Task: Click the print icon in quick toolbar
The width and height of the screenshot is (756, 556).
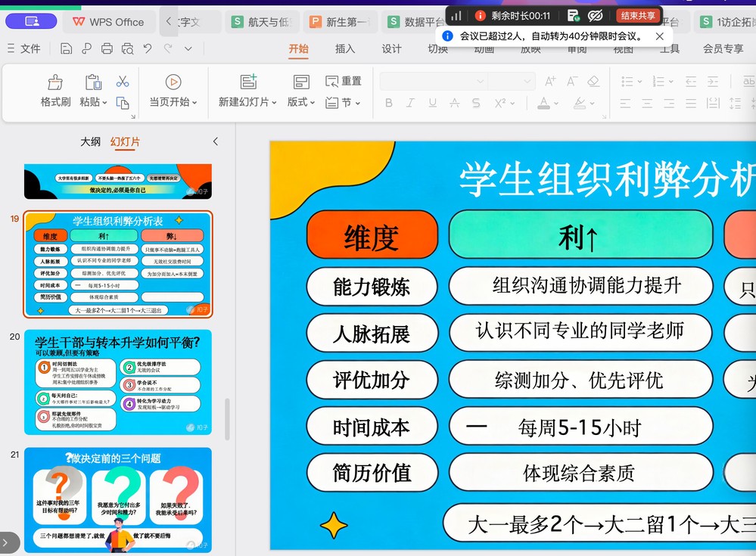Action: (x=107, y=48)
